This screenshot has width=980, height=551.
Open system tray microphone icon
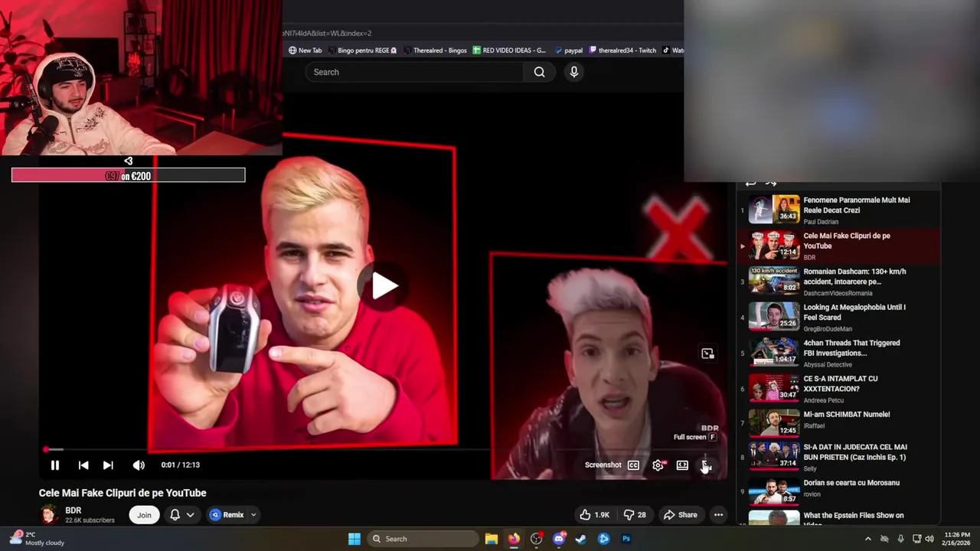(900, 539)
